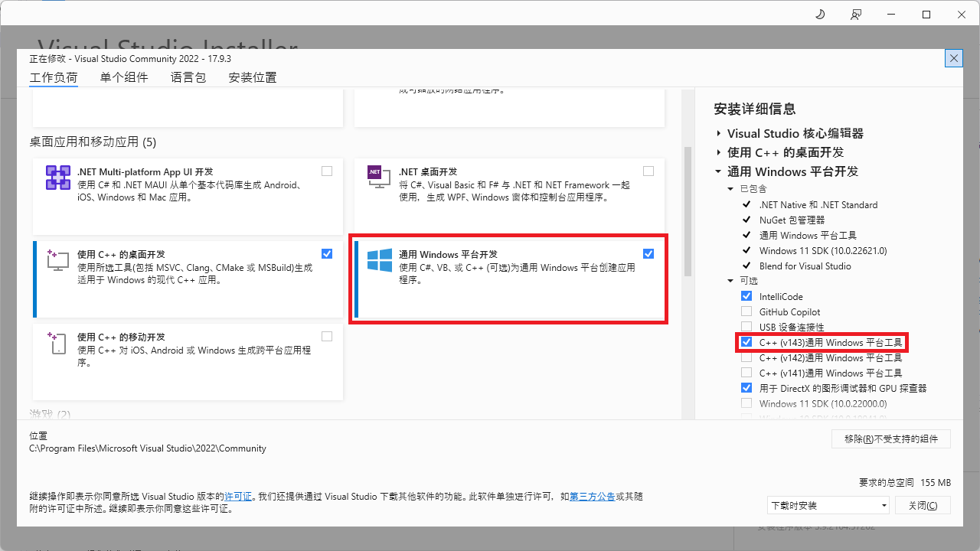The height and width of the screenshot is (551, 980).
Task: Enable the GitHub Copilot component checkbox
Action: [746, 311]
